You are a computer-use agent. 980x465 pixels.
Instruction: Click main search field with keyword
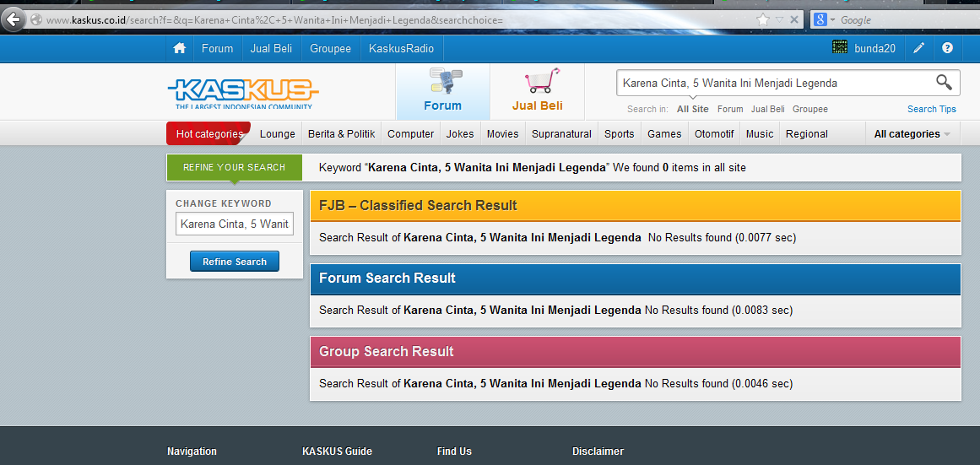pos(775,83)
